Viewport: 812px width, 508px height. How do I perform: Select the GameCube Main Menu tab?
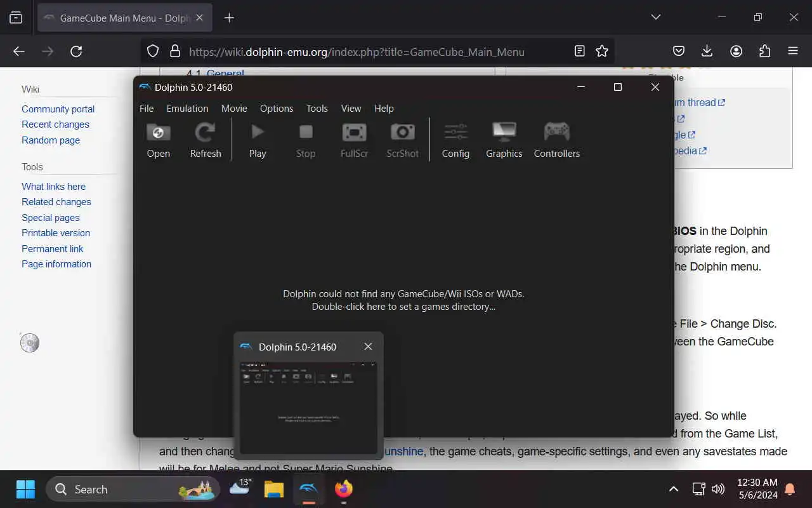click(x=125, y=18)
